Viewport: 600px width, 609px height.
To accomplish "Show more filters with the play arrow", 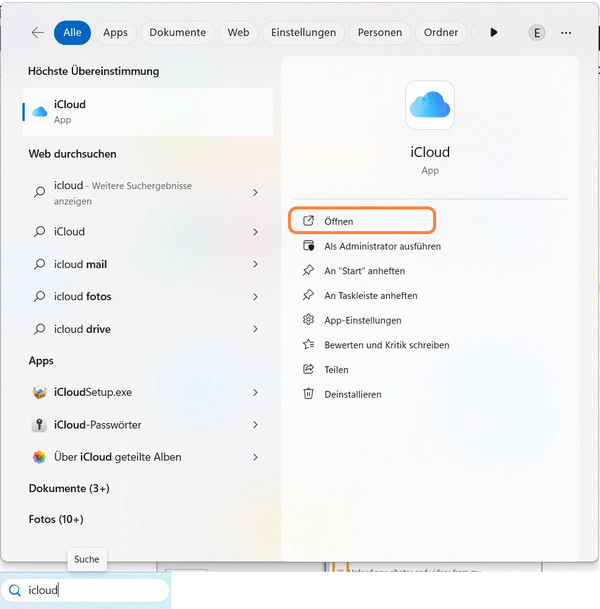I will [494, 33].
